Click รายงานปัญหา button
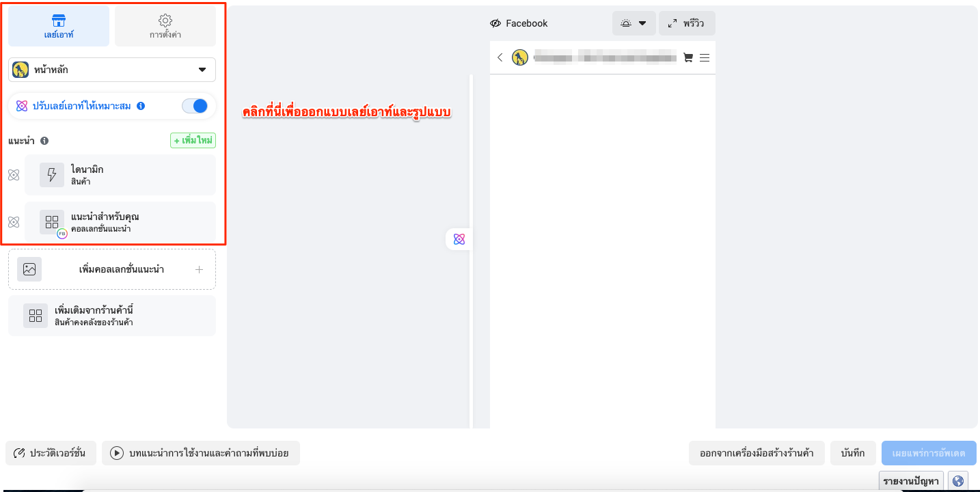This screenshot has width=980, height=492. coord(912,481)
